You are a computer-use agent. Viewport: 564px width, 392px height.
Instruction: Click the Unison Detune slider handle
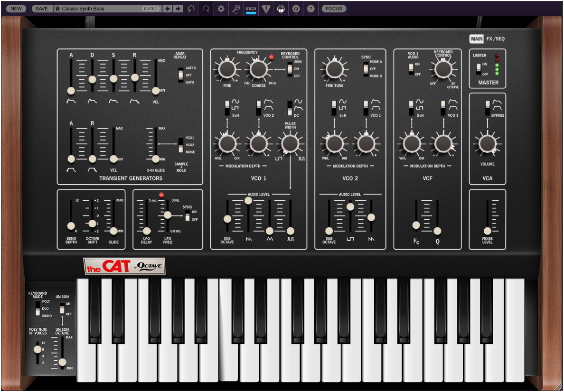coord(62,362)
